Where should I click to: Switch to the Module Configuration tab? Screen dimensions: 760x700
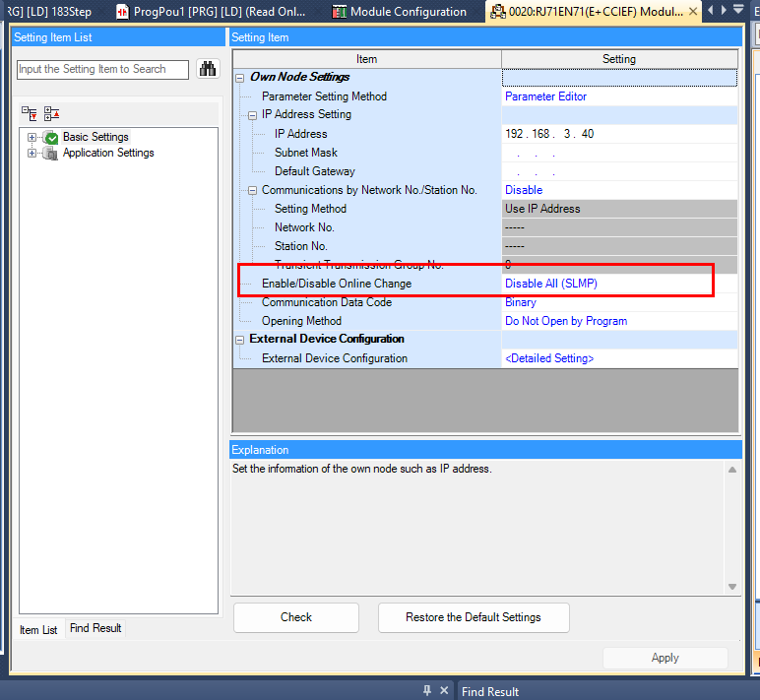point(398,12)
